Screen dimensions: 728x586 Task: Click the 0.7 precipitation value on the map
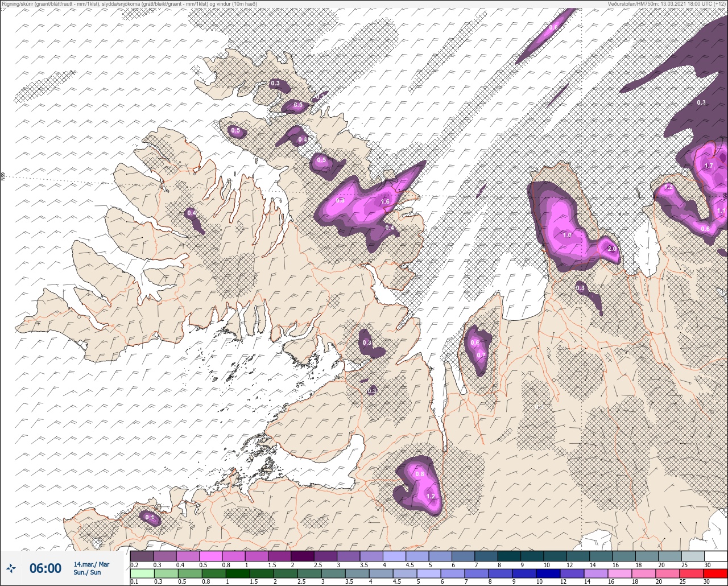click(x=481, y=355)
